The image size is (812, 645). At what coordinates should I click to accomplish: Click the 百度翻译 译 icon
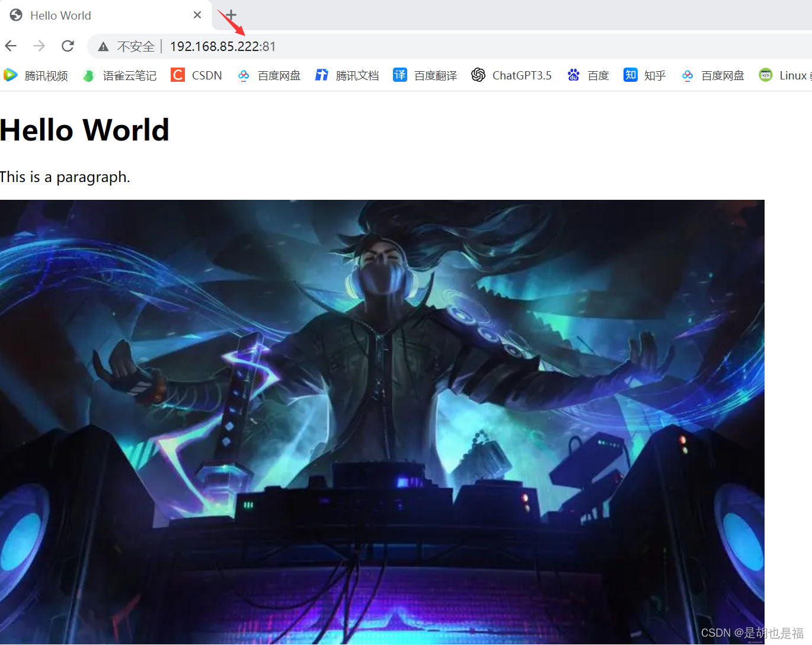400,75
